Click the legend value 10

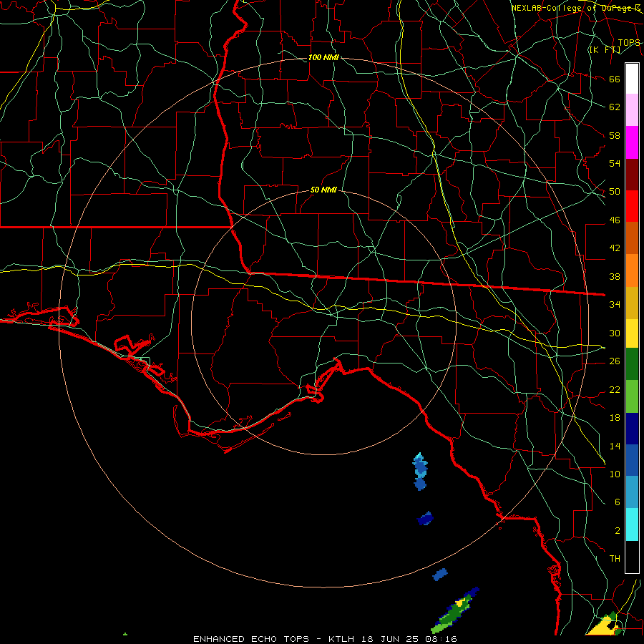point(615,474)
